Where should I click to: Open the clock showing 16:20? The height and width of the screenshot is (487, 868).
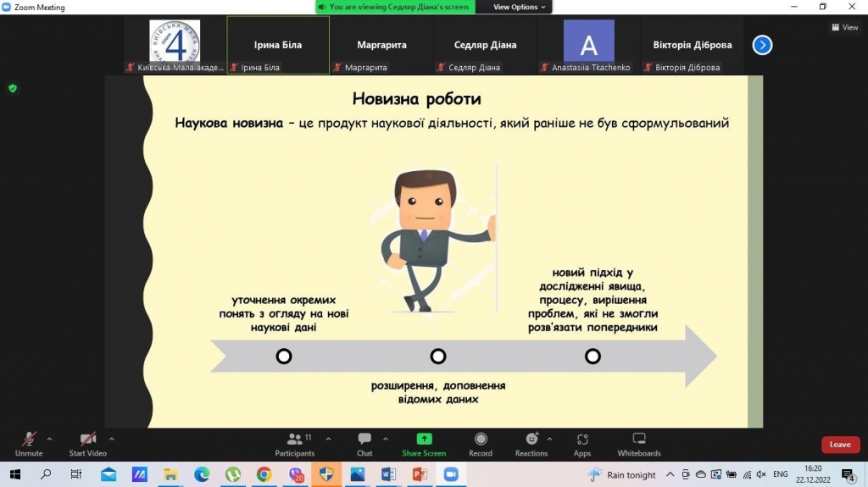point(813,474)
